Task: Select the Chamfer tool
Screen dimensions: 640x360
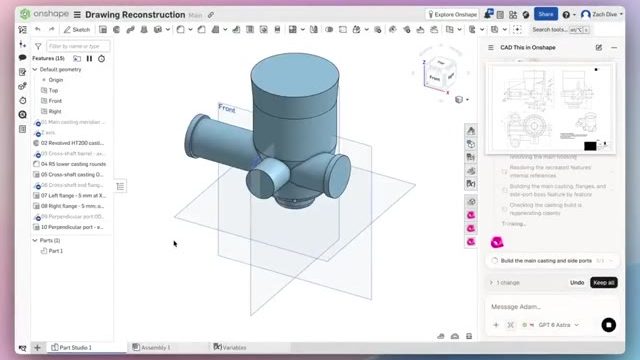Action: tap(201, 29)
